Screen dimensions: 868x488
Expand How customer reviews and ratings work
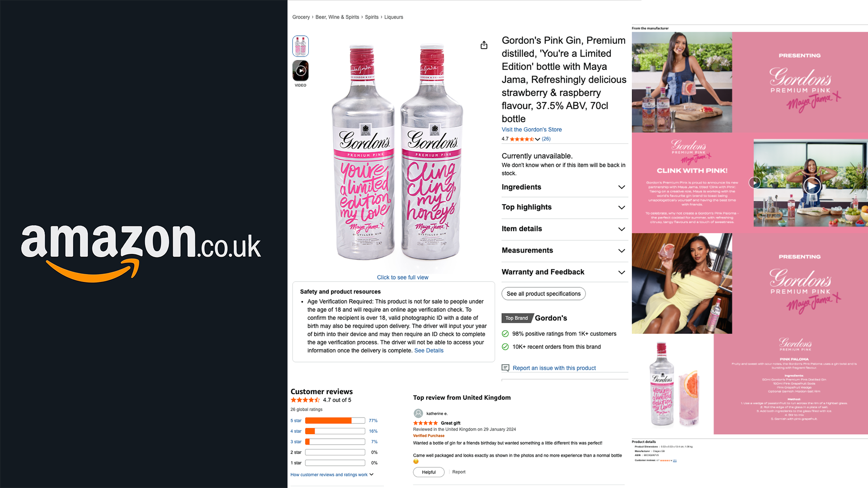point(332,474)
